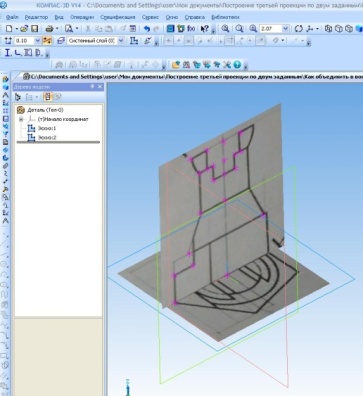Open the zoom scale 2.07 dropdown

[285, 29]
